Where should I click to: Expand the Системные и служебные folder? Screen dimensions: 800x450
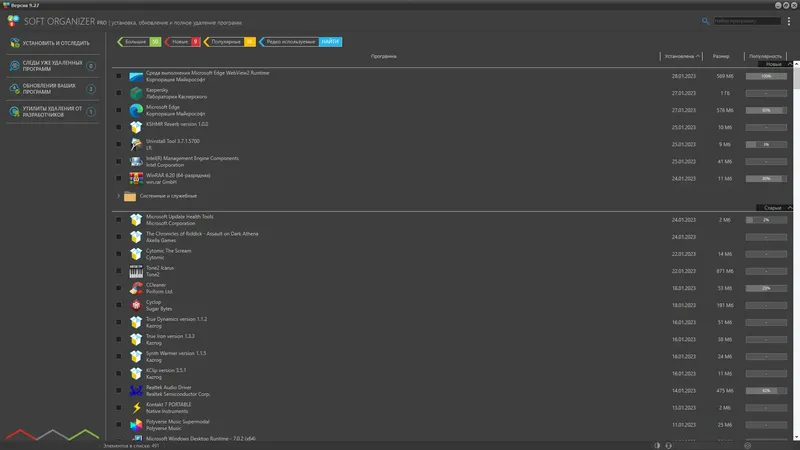tap(118, 196)
